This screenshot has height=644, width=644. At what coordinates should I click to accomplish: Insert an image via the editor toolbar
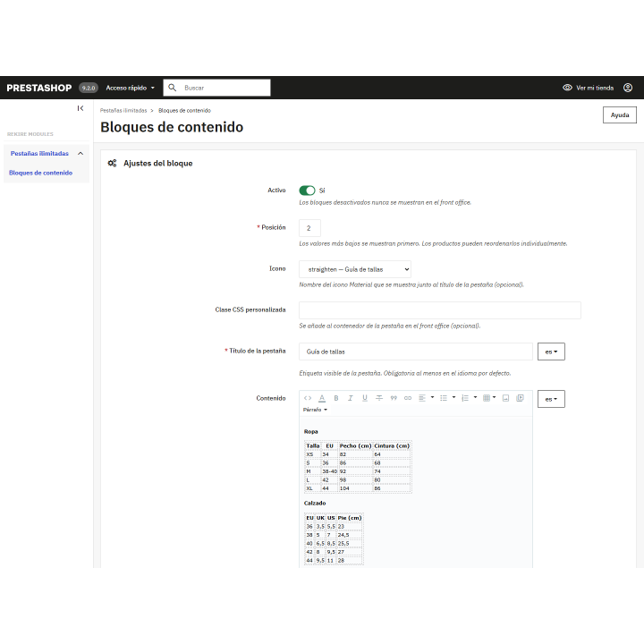pos(505,398)
